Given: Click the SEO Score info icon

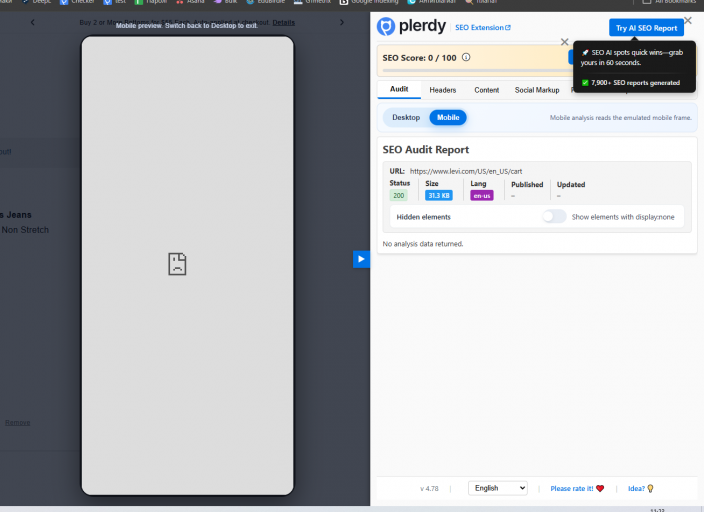Looking at the screenshot, I should (x=466, y=57).
